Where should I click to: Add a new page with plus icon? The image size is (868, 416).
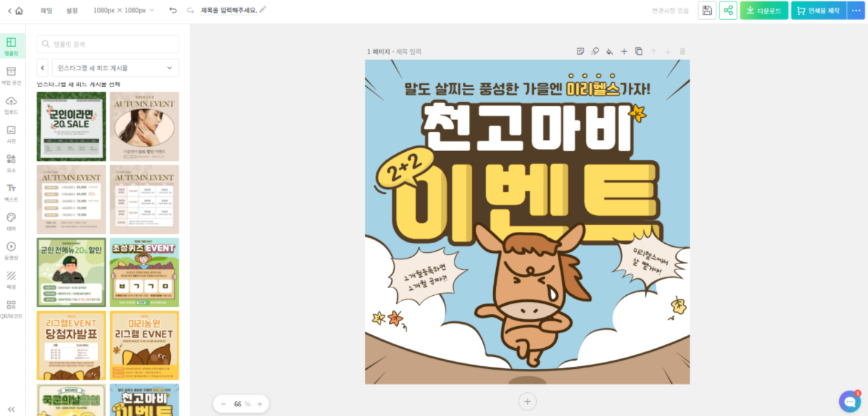point(624,51)
